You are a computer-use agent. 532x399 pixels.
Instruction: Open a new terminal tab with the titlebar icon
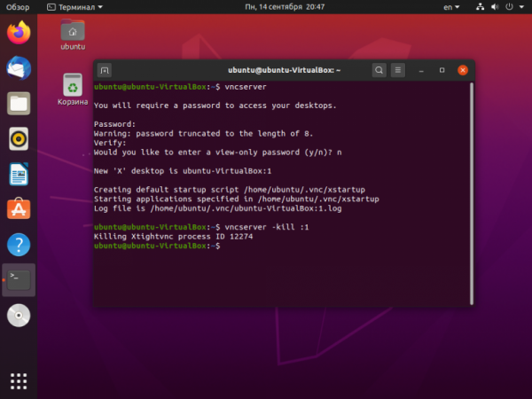(105, 70)
